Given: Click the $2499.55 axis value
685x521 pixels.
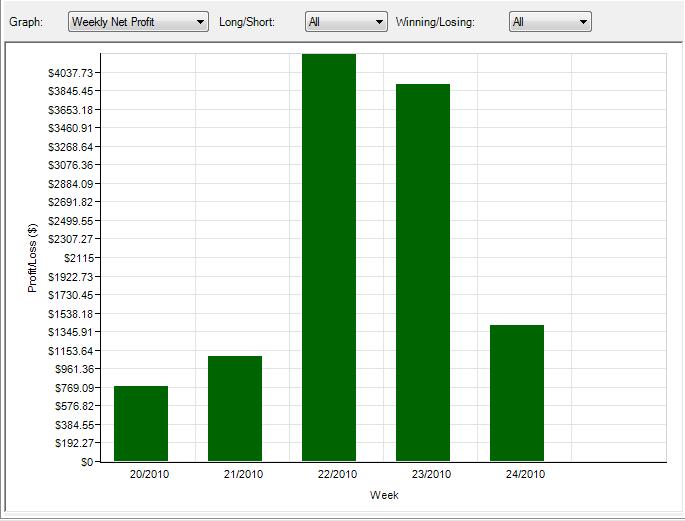Looking at the screenshot, I should click(x=71, y=221).
